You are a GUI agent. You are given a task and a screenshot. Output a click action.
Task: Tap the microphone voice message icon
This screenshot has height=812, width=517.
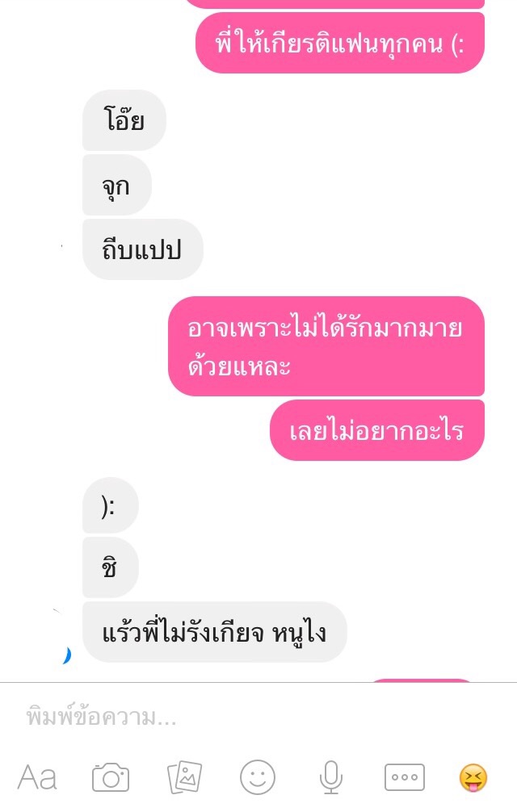click(x=330, y=776)
